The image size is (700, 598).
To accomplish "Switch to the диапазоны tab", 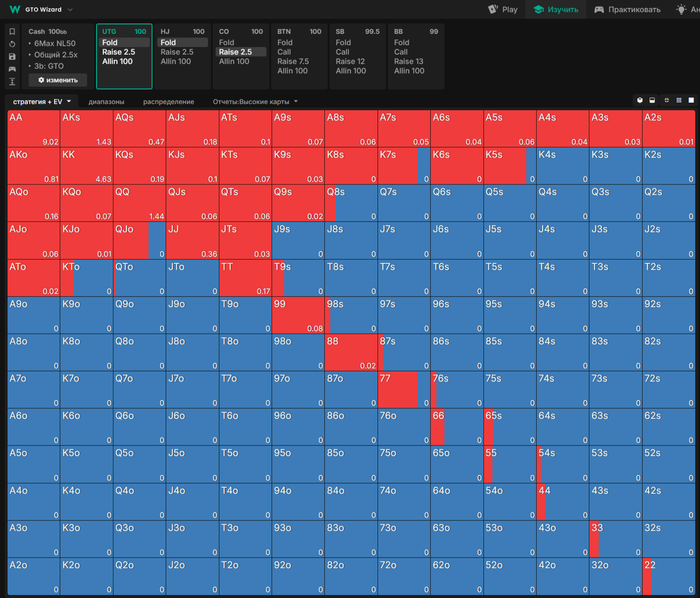I will click(106, 102).
